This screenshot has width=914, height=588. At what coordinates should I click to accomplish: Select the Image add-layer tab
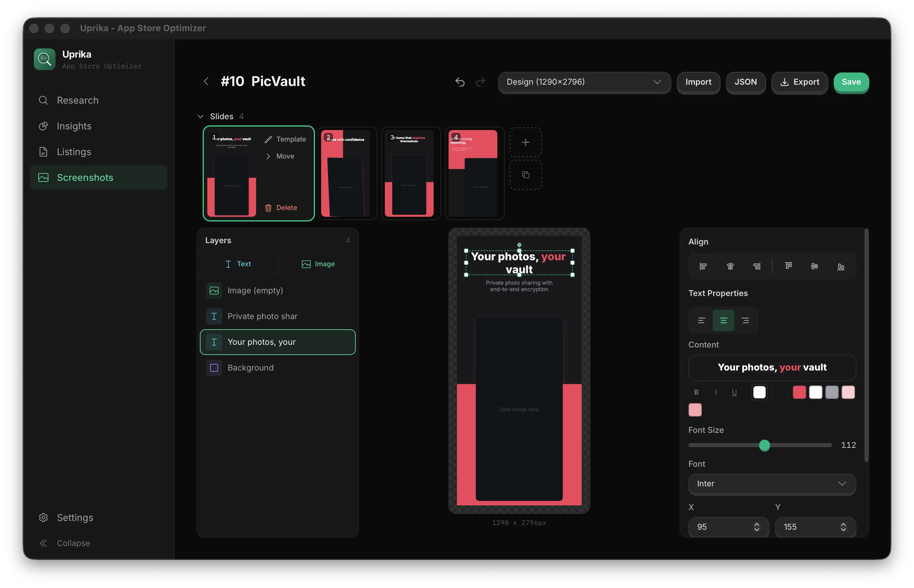(318, 264)
